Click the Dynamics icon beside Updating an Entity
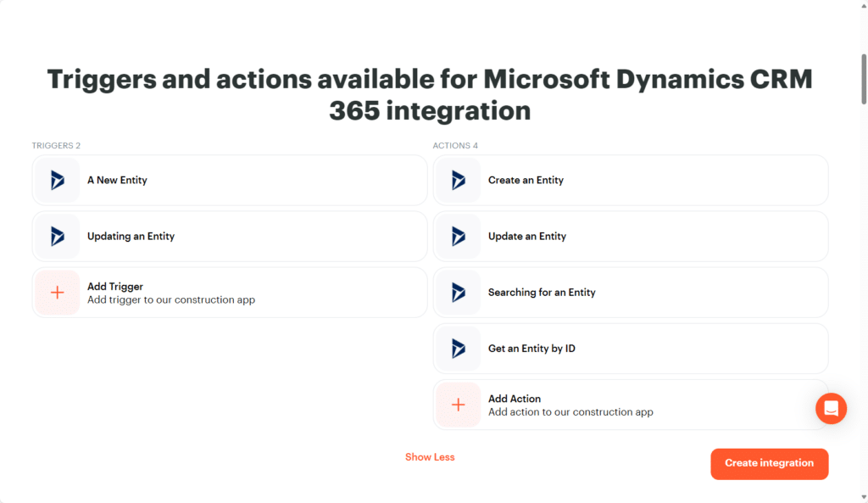 pos(57,236)
